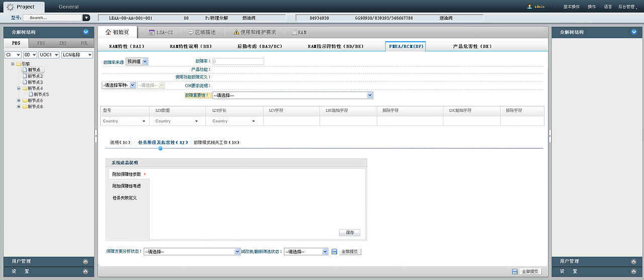This screenshot has height=280, width=644.
Task: Collapse the 引擎 tree node
Action: [13, 64]
